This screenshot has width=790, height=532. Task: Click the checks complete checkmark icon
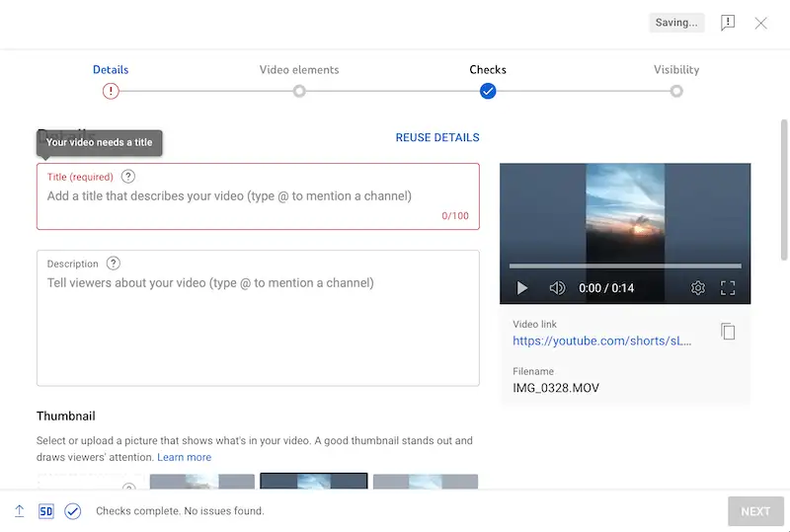[72, 511]
